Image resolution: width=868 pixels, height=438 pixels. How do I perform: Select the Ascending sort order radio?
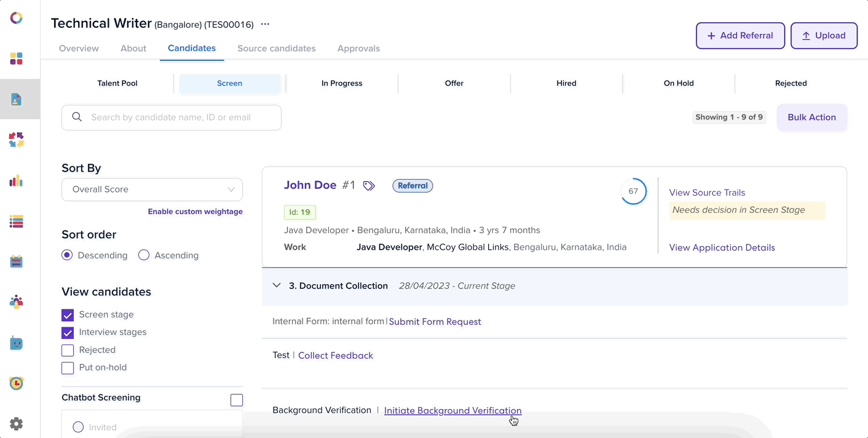click(x=144, y=255)
